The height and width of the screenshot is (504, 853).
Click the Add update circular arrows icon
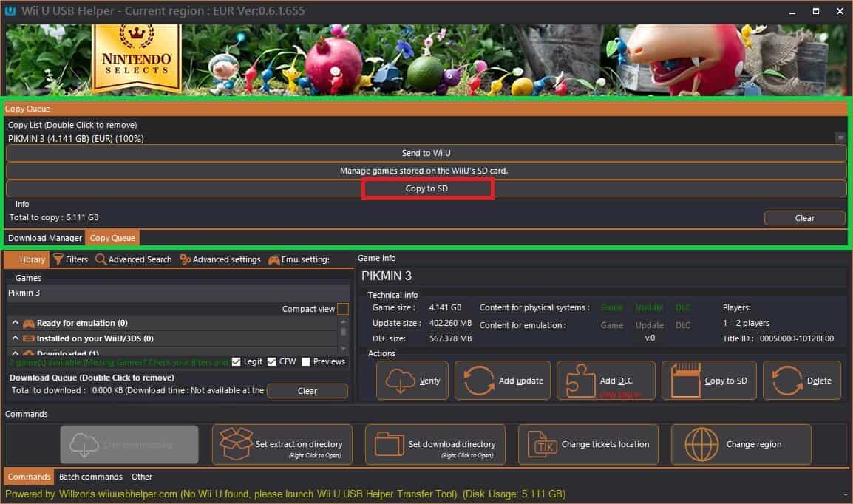coord(479,381)
